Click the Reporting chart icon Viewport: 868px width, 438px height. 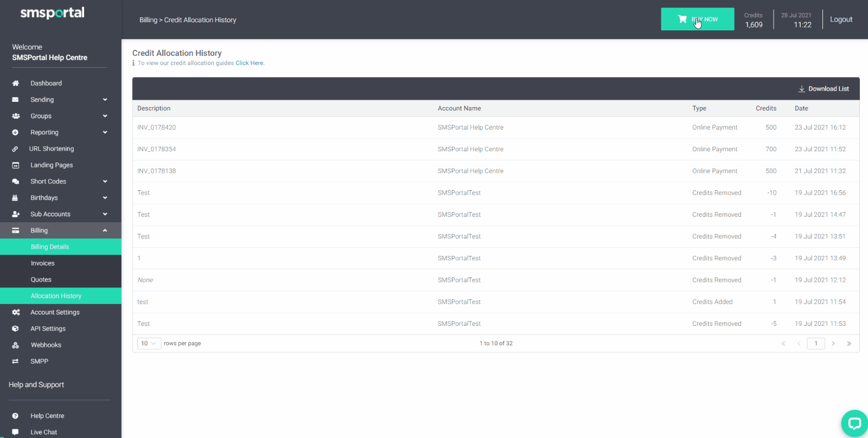point(15,132)
